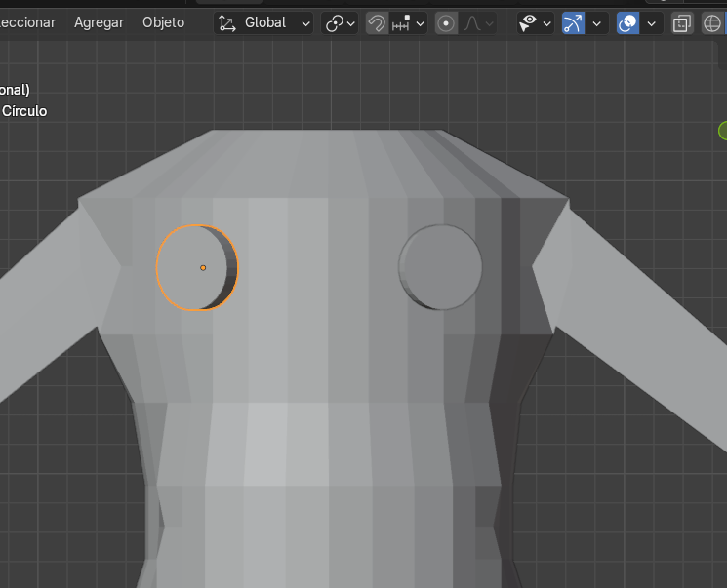The image size is (727, 588).
Task: Click the transform orientation axes icon
Action: [x=227, y=22]
